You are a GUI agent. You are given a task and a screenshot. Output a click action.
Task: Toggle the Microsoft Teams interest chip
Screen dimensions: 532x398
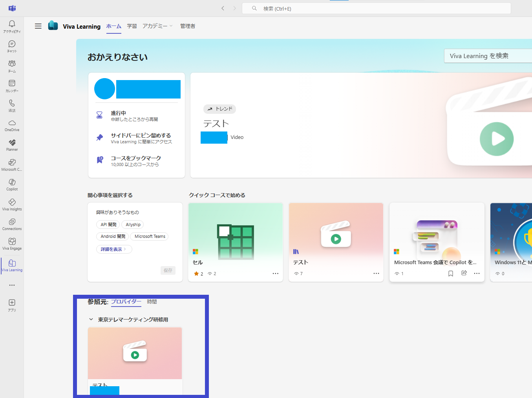pyautogui.click(x=149, y=236)
